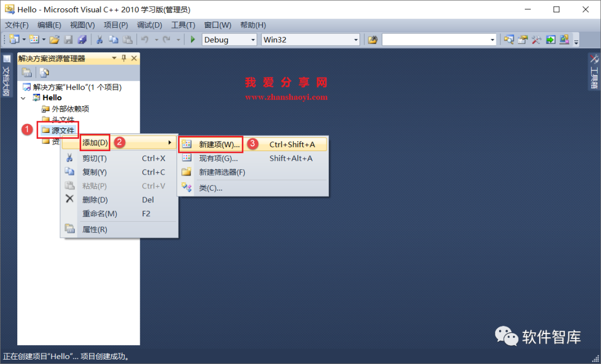Open the 工具箱 side tab
Viewport: 601px width, 364px height.
pyautogui.click(x=594, y=72)
